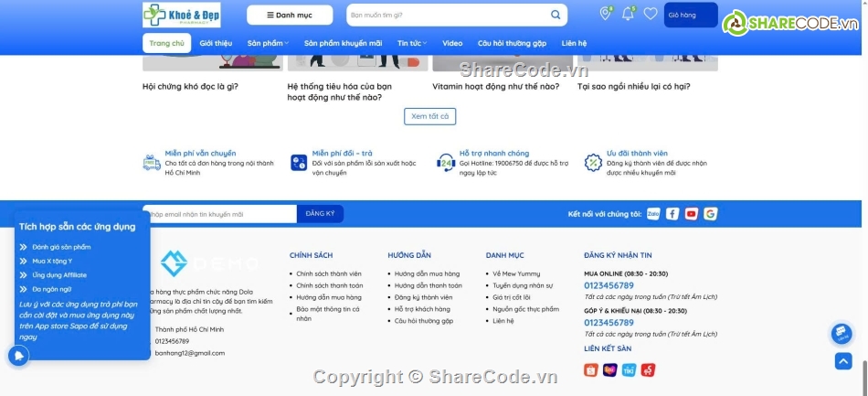The height and width of the screenshot is (396, 868).
Task: Open article Hệ thống tiêu hóa của bạn
Action: click(340, 91)
